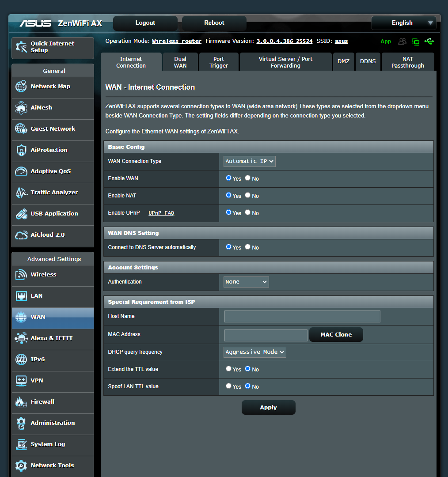The image size is (448, 477).
Task: Click the System Log notepad icon
Action: pos(21,444)
